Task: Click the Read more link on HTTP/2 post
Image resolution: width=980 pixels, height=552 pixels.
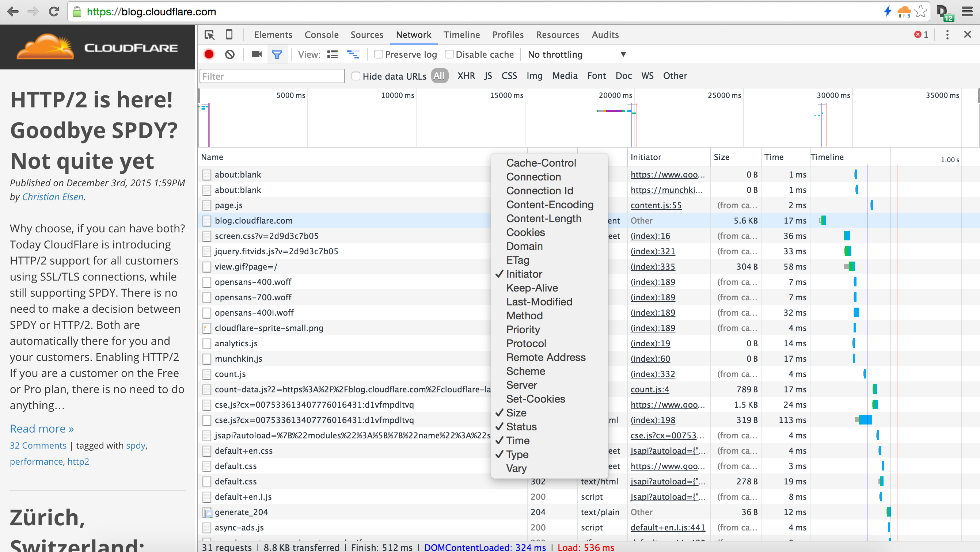Action: (41, 428)
